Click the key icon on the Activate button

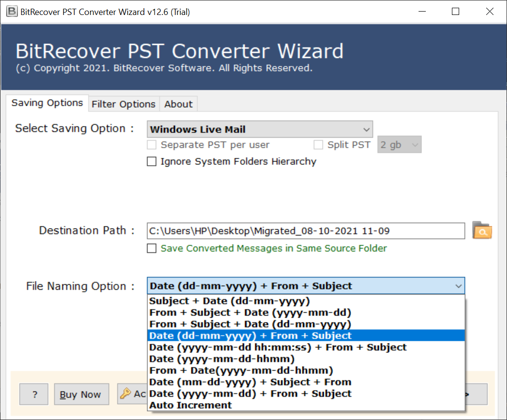coord(126,393)
